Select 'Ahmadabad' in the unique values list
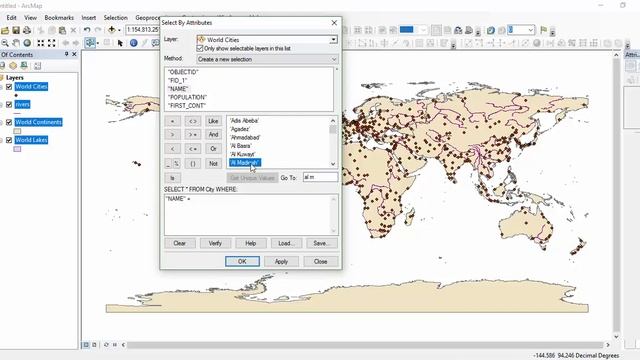The width and height of the screenshot is (640, 360). point(245,138)
